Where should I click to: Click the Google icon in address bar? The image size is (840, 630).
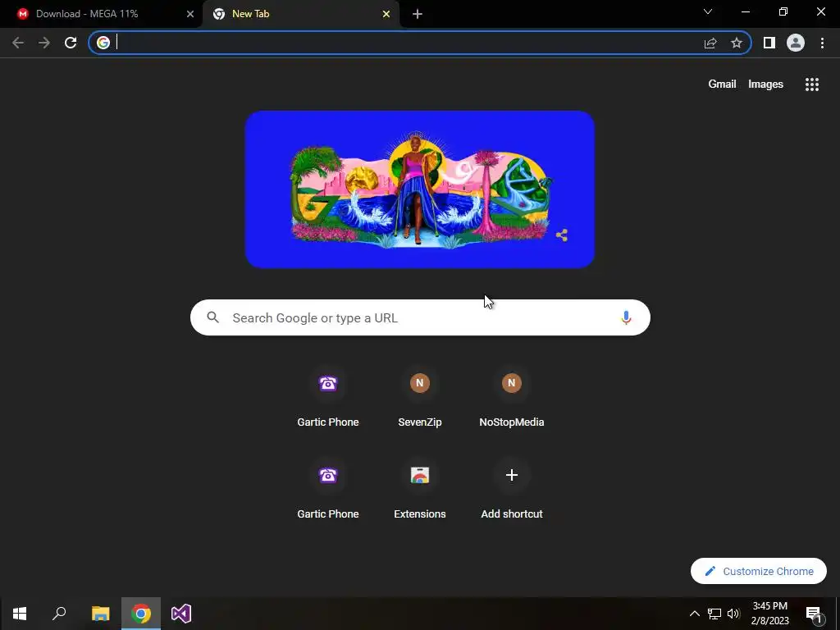coord(103,43)
